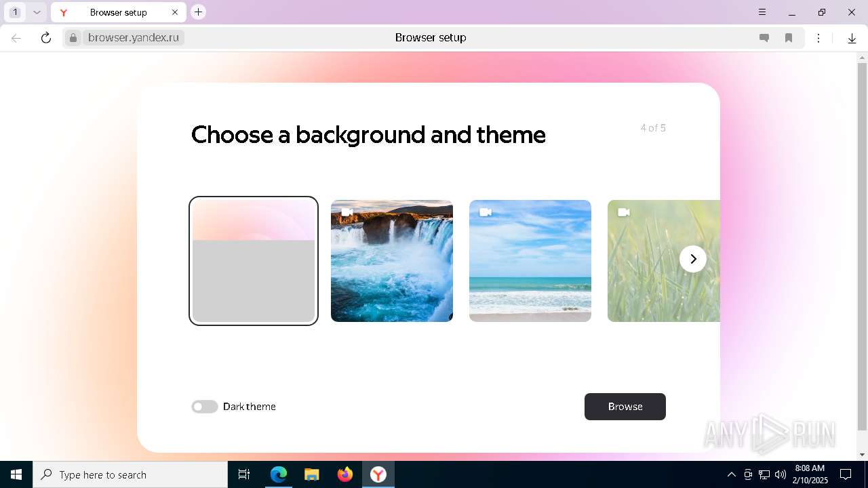Open the three-dot page options menu
Viewport: 868px width, 488px height.
(818, 38)
